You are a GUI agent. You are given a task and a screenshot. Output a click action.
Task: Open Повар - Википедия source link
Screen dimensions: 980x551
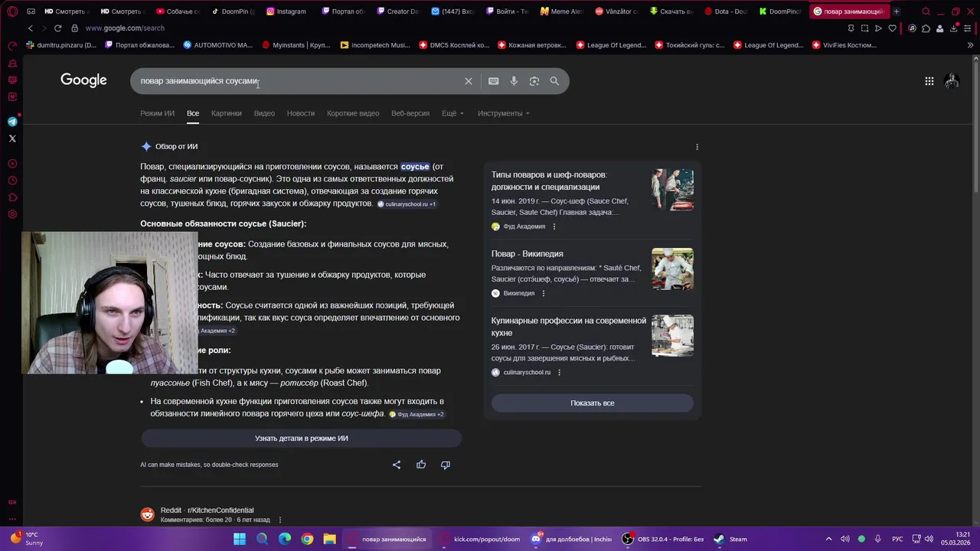tap(527, 254)
